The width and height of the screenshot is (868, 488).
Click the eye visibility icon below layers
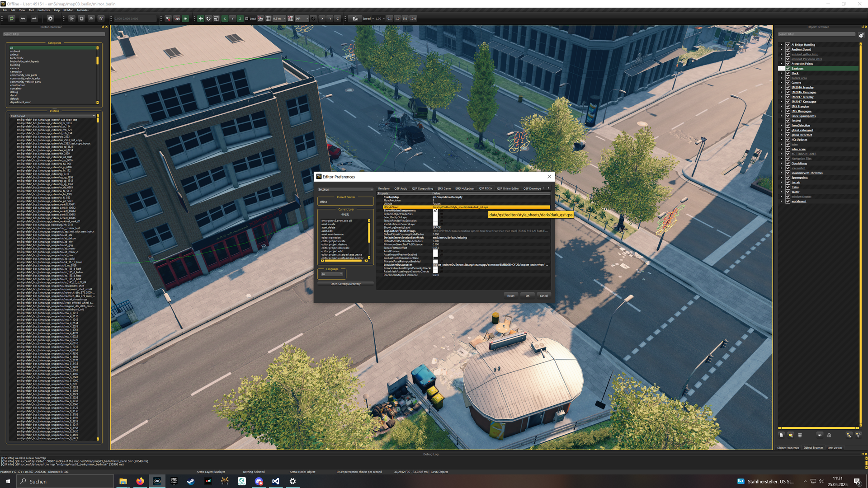point(820,435)
